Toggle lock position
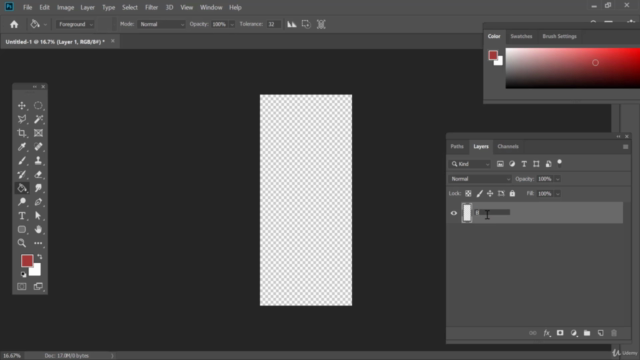Image resolution: width=640 pixels, height=360 pixels. 490,194
